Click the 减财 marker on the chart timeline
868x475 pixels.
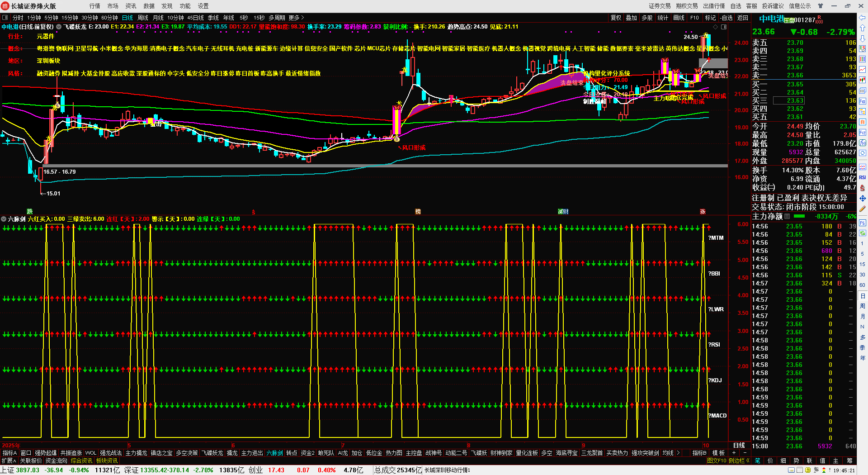(x=563, y=212)
